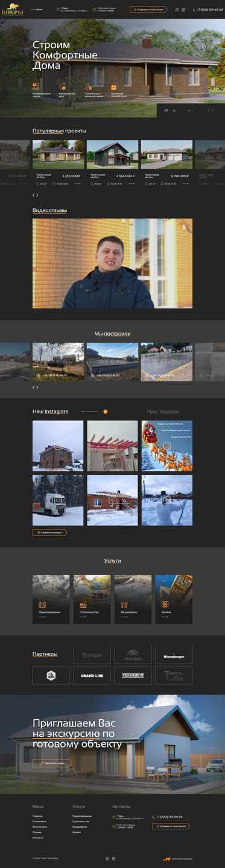
Task: Click footer button Отправить свой проект
Action: click(171, 826)
